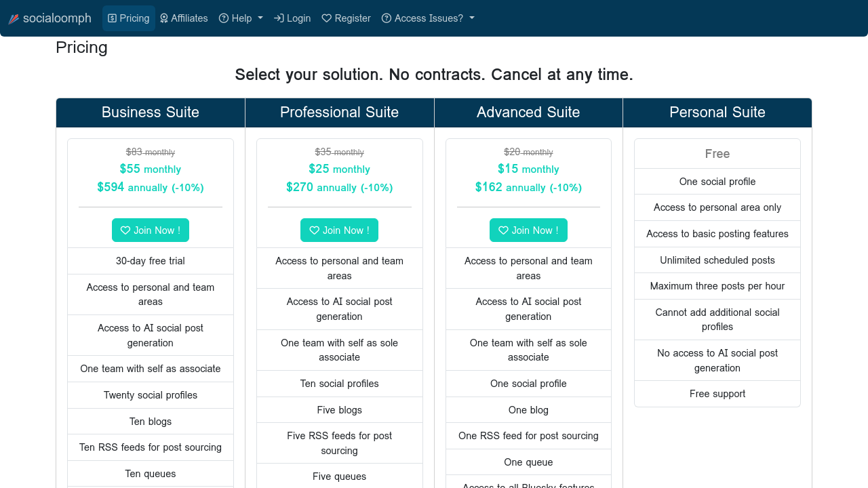The height and width of the screenshot is (488, 868).
Task: Click heart icon on Business Suite Join button
Action: [x=125, y=230]
